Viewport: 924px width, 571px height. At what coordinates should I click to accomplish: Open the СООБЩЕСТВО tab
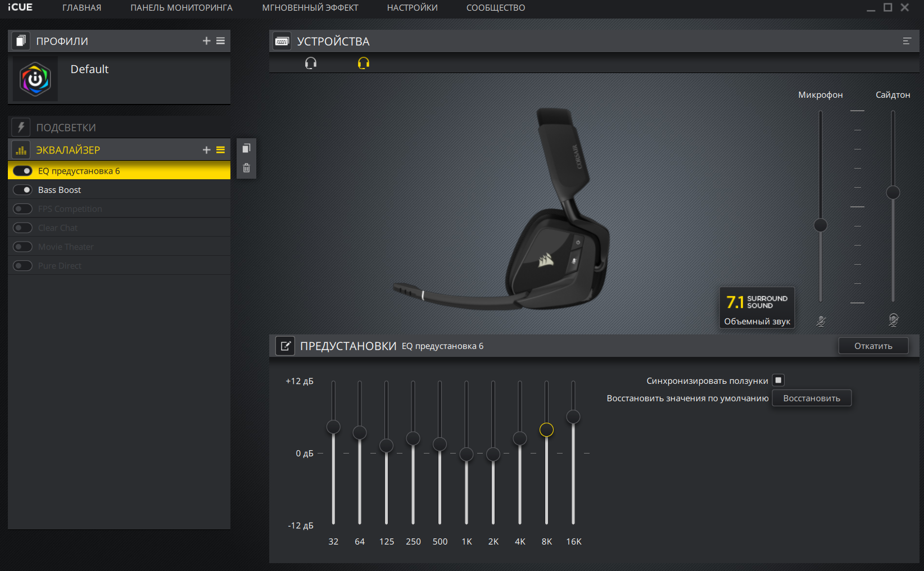point(496,8)
